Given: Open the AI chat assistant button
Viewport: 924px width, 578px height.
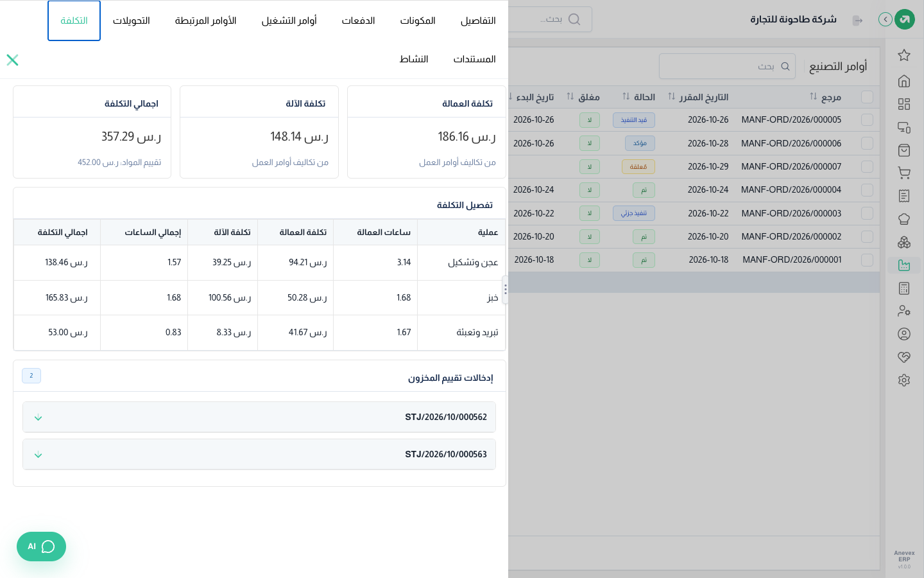Looking at the screenshot, I should [x=41, y=547].
